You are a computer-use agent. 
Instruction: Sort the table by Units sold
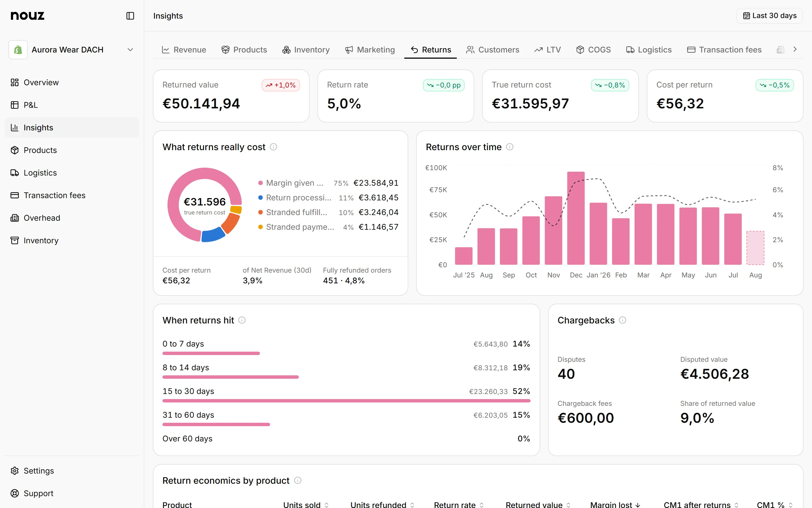[x=306, y=505]
